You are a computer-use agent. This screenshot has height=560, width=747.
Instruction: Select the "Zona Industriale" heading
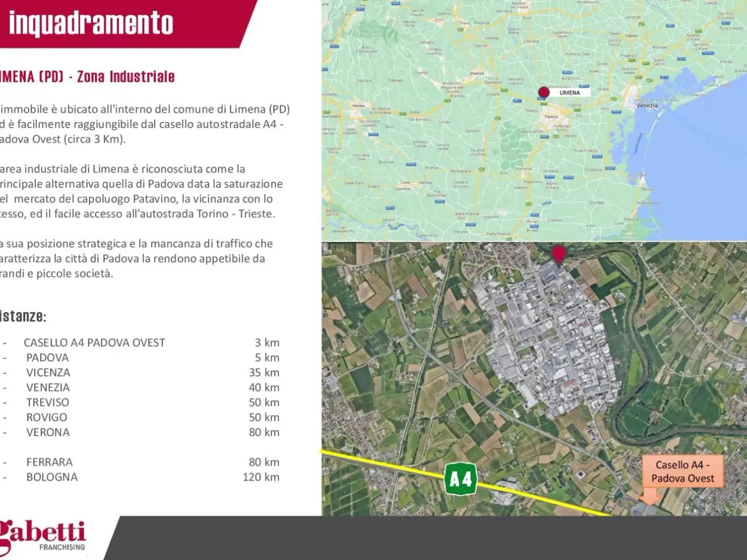point(126,76)
